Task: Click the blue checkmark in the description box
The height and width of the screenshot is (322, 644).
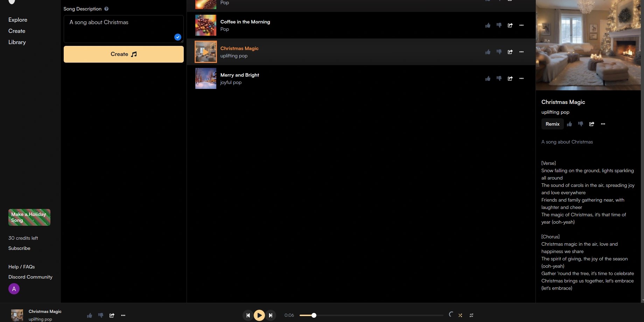Action: (x=178, y=37)
